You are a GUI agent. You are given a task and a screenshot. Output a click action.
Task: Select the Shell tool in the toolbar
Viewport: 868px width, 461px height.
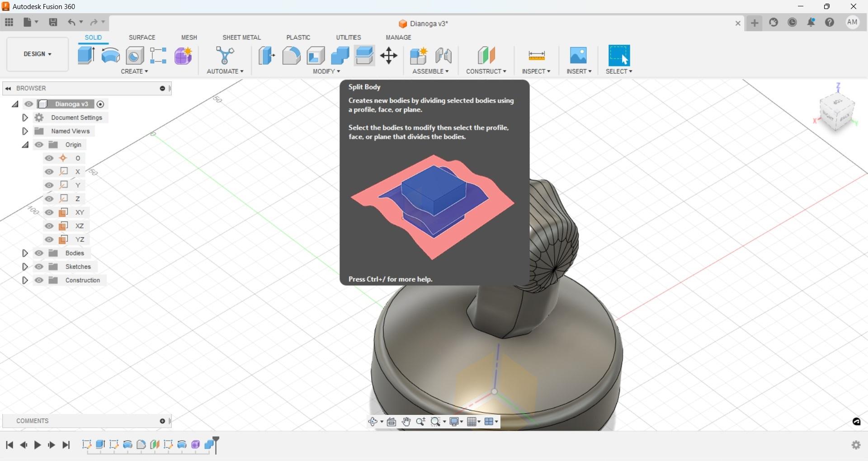coord(316,56)
